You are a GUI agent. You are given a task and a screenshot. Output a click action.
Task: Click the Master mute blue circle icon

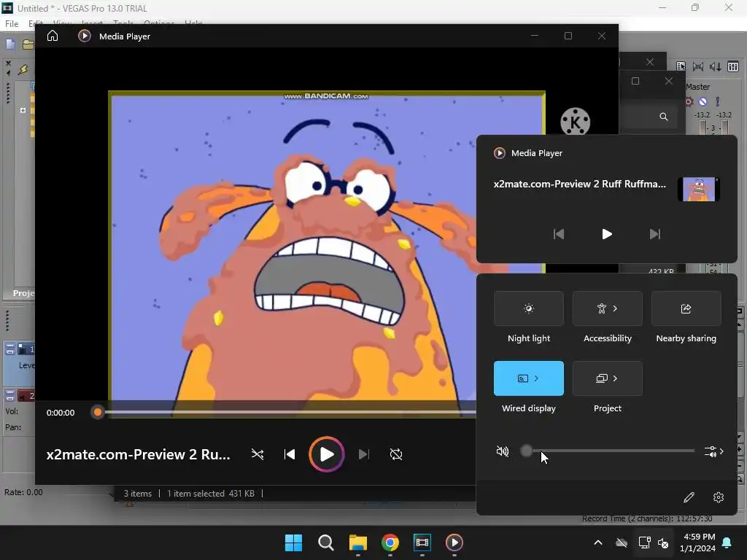point(703,101)
